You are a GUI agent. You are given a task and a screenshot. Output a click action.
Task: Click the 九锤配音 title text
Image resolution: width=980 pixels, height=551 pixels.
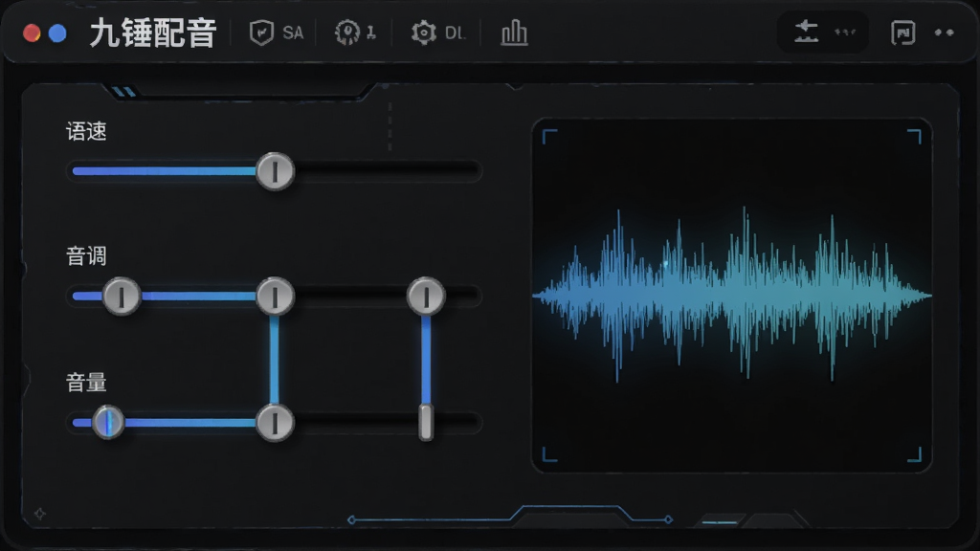(x=153, y=33)
